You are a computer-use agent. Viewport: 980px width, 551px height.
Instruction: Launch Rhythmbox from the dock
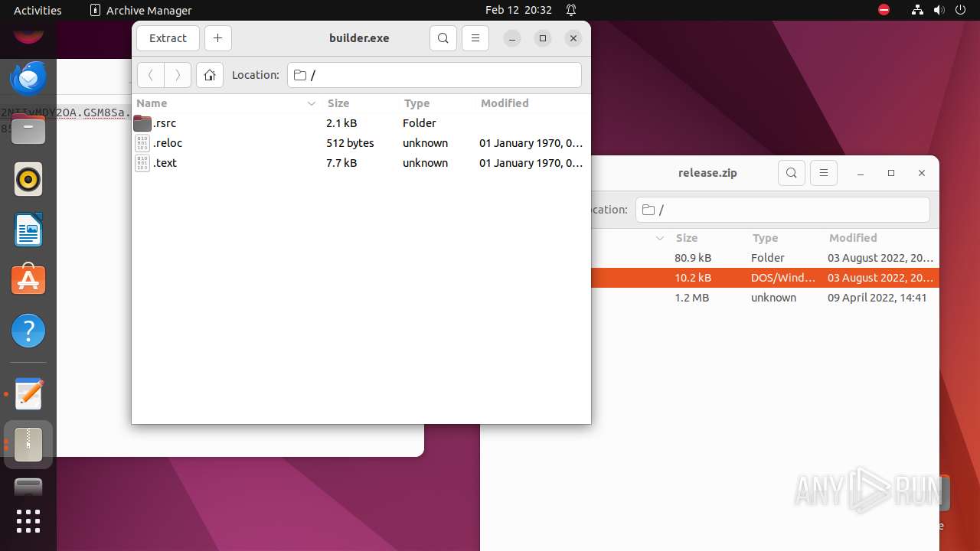pyautogui.click(x=28, y=178)
